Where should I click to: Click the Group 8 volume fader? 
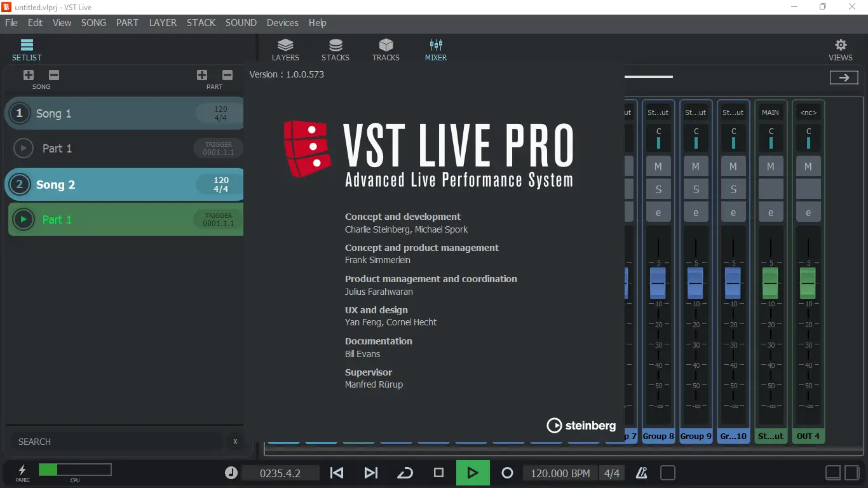coord(658,283)
